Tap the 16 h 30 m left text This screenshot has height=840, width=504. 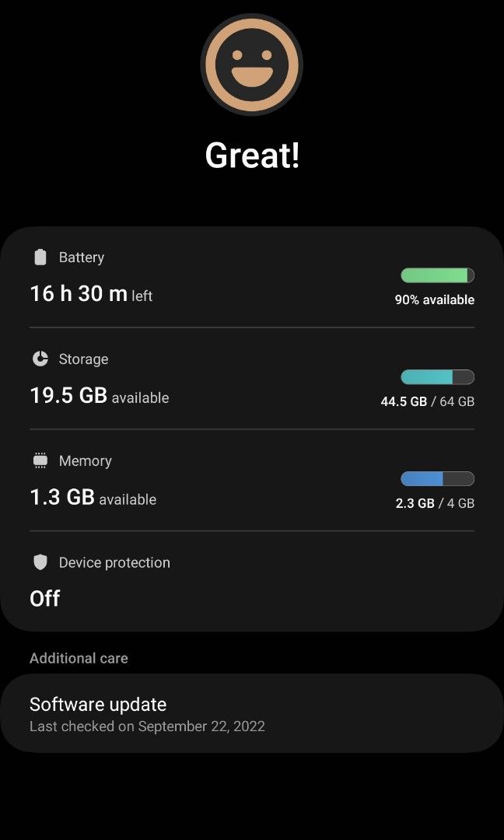(91, 294)
